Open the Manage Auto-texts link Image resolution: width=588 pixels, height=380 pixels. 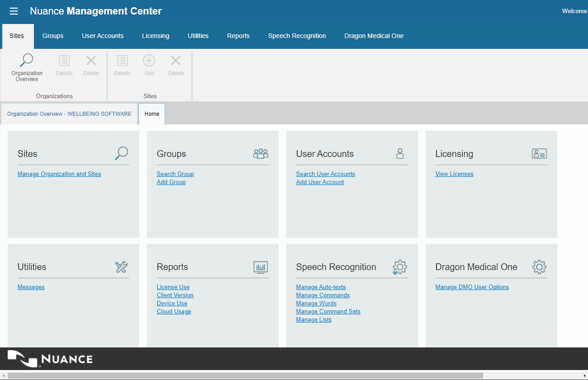coord(321,287)
